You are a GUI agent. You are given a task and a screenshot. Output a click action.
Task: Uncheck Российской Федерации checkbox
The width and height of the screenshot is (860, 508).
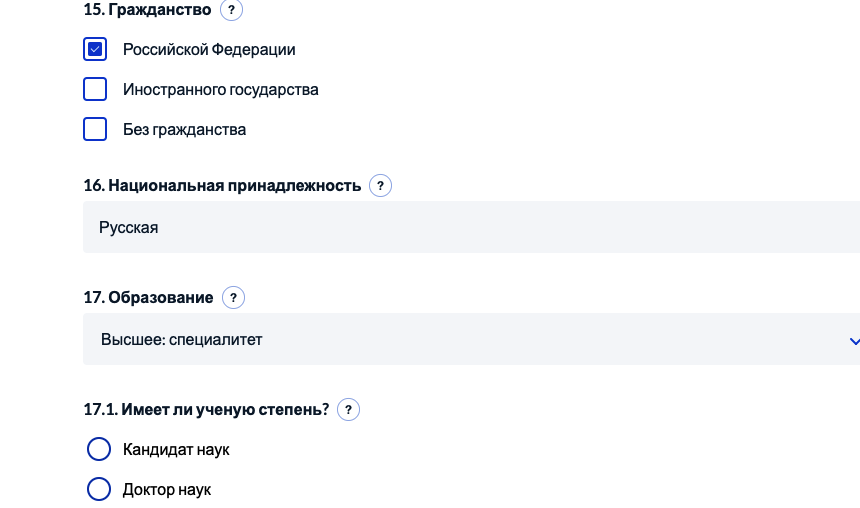95,49
